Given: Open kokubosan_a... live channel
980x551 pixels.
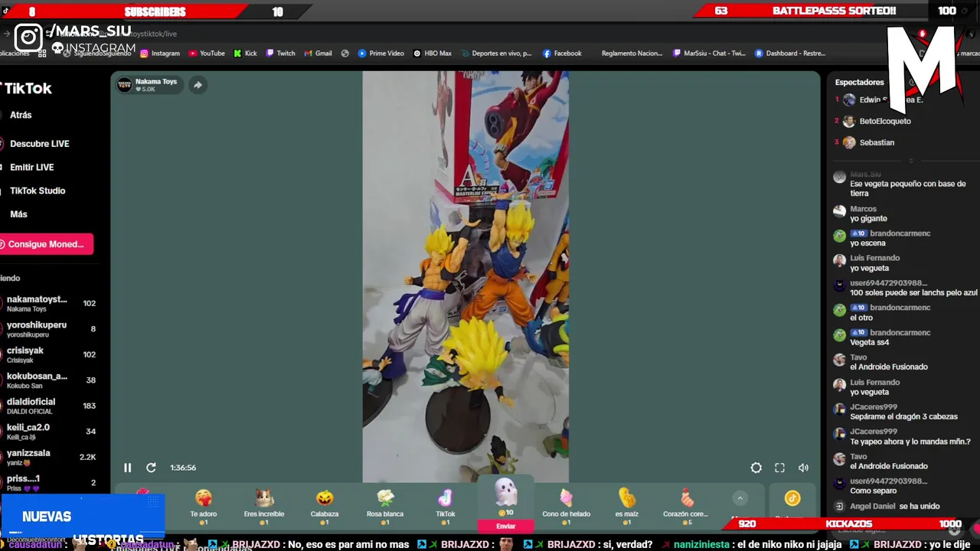Looking at the screenshot, I should [50, 380].
